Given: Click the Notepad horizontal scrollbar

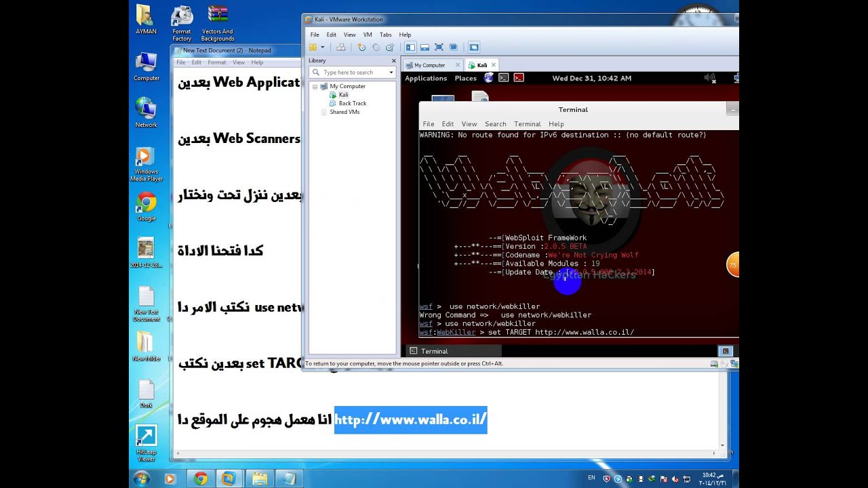Looking at the screenshot, I should click(444, 453).
